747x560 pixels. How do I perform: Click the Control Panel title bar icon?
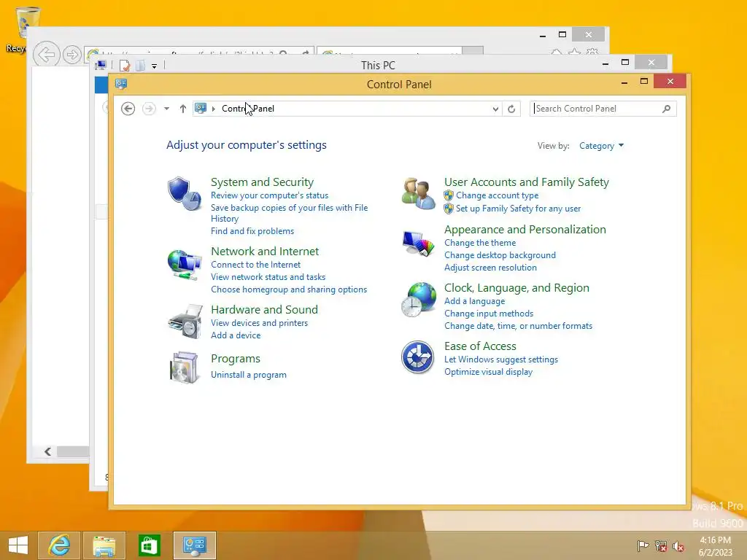point(121,85)
